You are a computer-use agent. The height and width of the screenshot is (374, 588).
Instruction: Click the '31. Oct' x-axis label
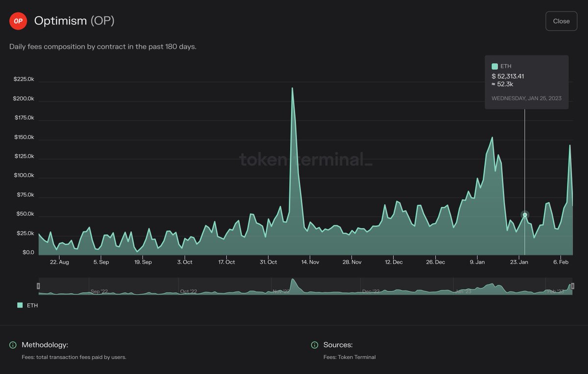tap(268, 262)
